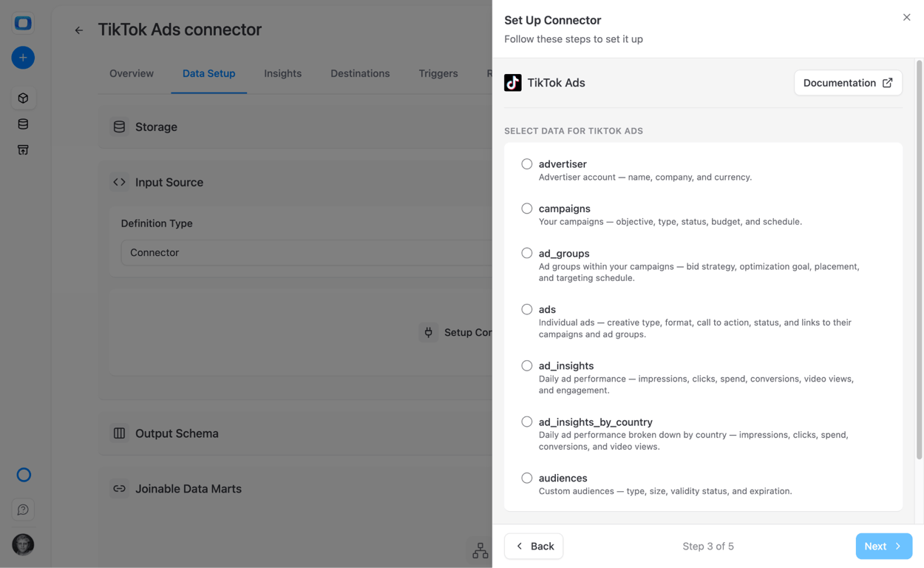The width and height of the screenshot is (924, 568).
Task: Click the TikTok logo icon in the panel
Action: (513, 83)
